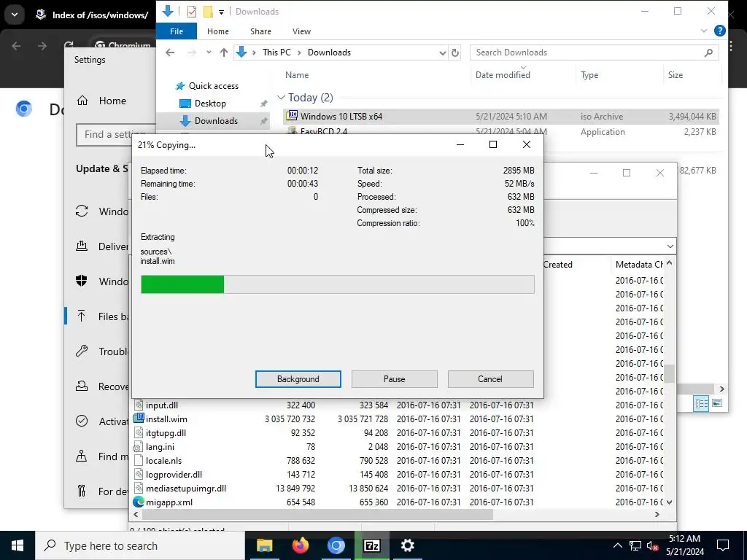Select lang.ini in 7-Zip list
The height and width of the screenshot is (560, 747).
tap(160, 447)
